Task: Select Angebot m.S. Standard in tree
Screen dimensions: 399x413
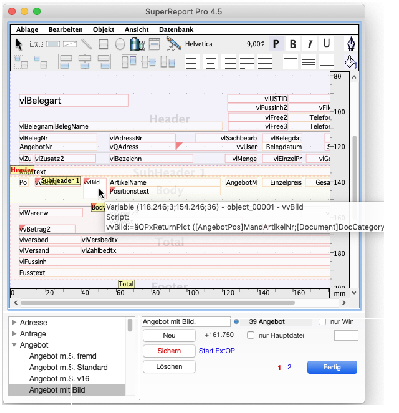Action: (x=68, y=367)
